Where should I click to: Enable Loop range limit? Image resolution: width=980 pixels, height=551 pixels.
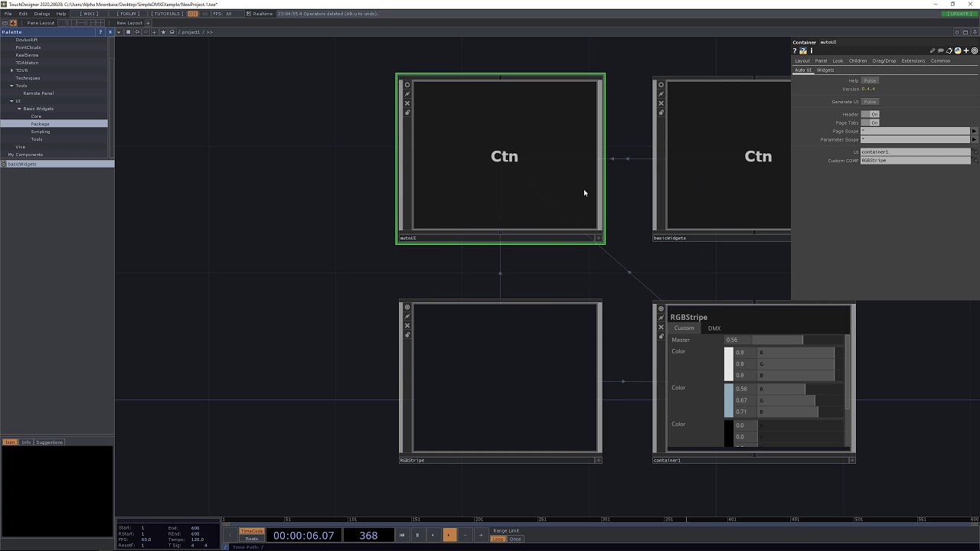tap(498, 539)
